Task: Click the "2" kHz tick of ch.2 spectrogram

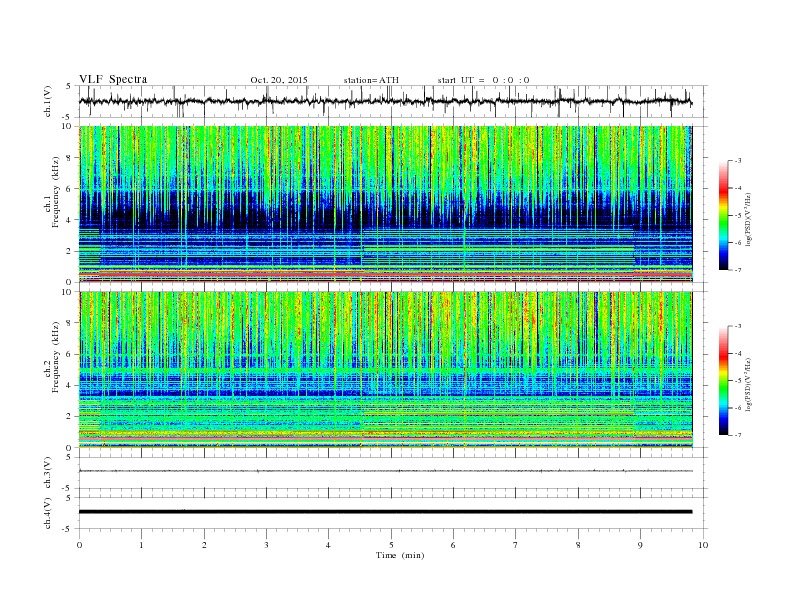Action: pos(70,417)
